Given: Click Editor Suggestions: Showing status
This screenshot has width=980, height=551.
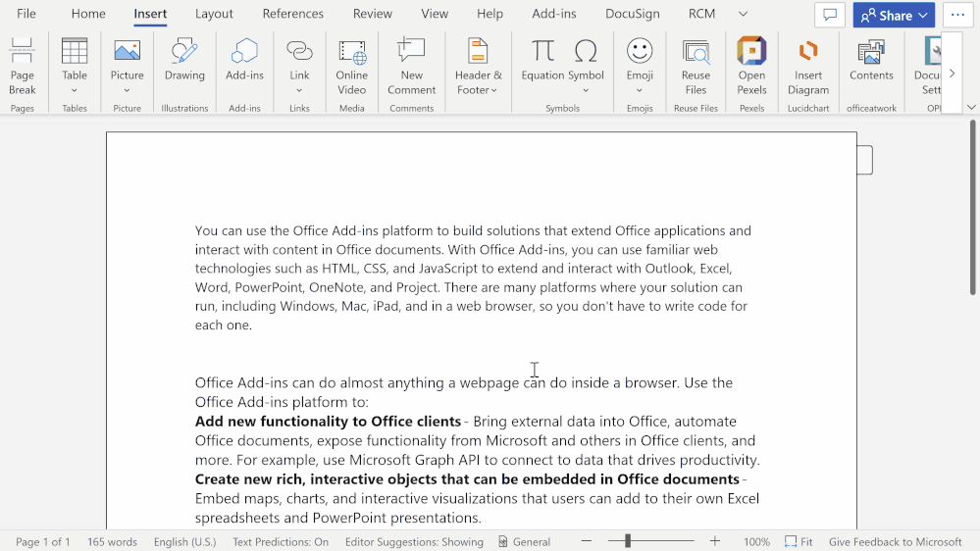Looking at the screenshot, I should 414,541.
